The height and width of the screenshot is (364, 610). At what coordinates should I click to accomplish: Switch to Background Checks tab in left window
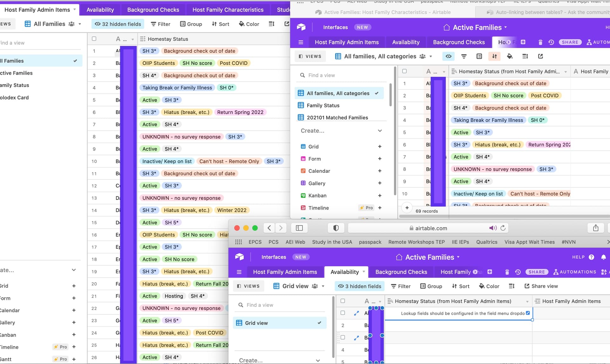coord(153,10)
